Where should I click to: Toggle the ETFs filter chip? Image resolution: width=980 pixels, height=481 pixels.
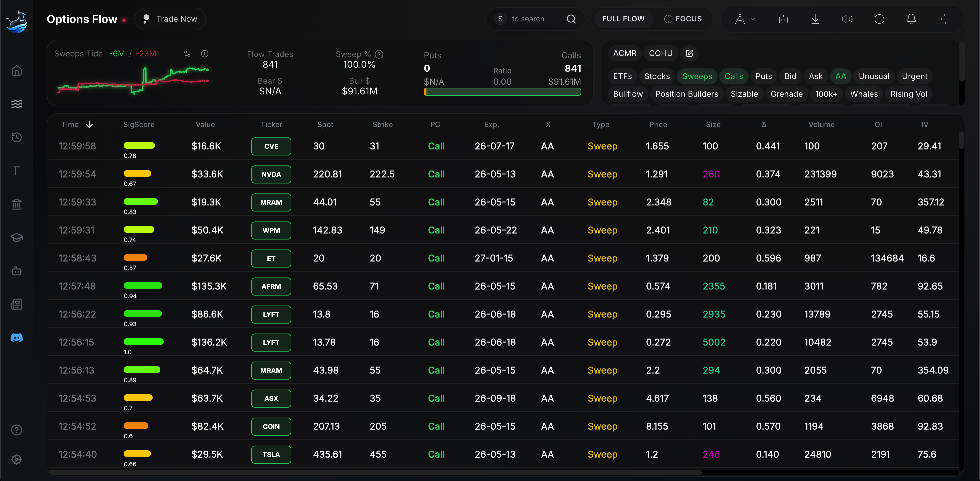[x=622, y=76]
